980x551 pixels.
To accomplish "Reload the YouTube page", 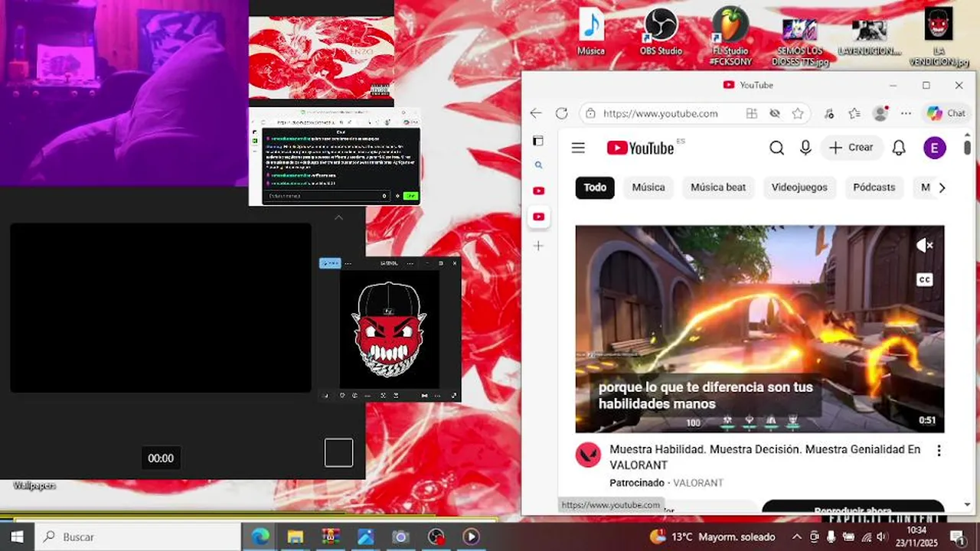I will click(561, 113).
